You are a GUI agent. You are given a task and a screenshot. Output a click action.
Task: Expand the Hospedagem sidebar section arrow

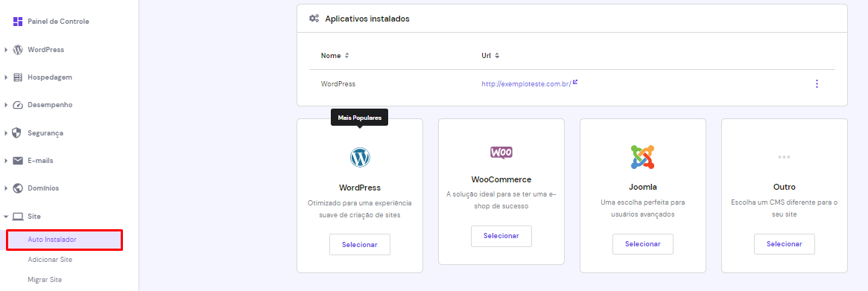(5, 77)
